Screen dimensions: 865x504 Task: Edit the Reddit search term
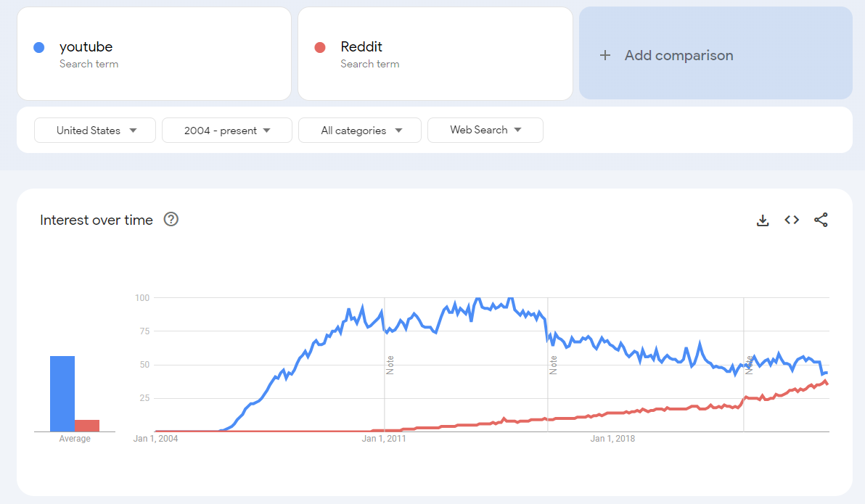tap(361, 47)
